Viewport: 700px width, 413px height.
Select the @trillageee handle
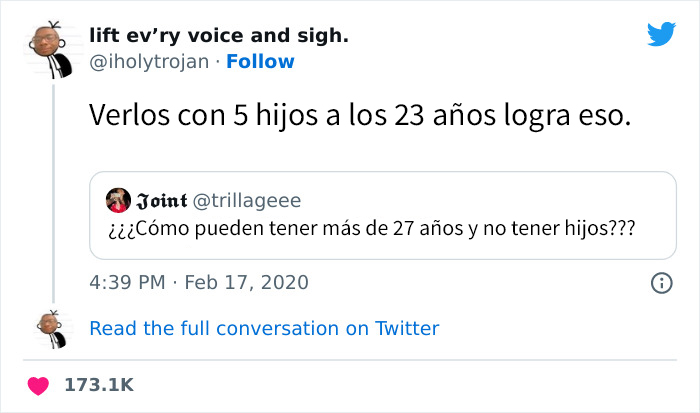point(245,200)
